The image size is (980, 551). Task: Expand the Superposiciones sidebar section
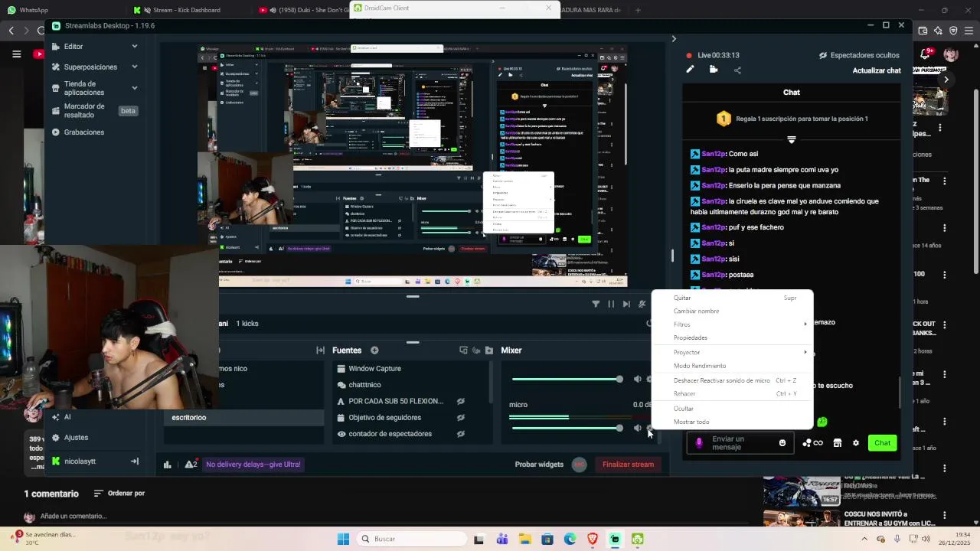click(134, 67)
